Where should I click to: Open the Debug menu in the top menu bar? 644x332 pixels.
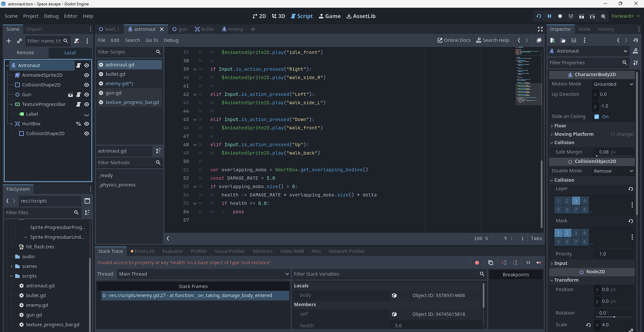coord(51,16)
